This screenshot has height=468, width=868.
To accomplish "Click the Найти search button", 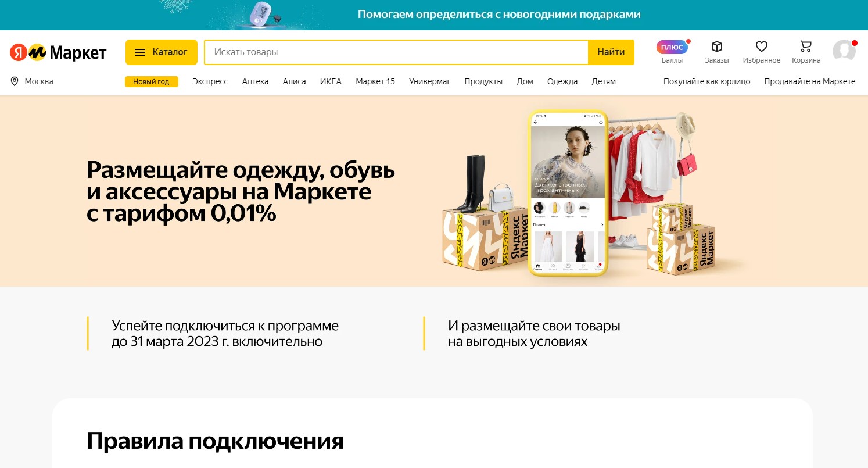I will [611, 52].
